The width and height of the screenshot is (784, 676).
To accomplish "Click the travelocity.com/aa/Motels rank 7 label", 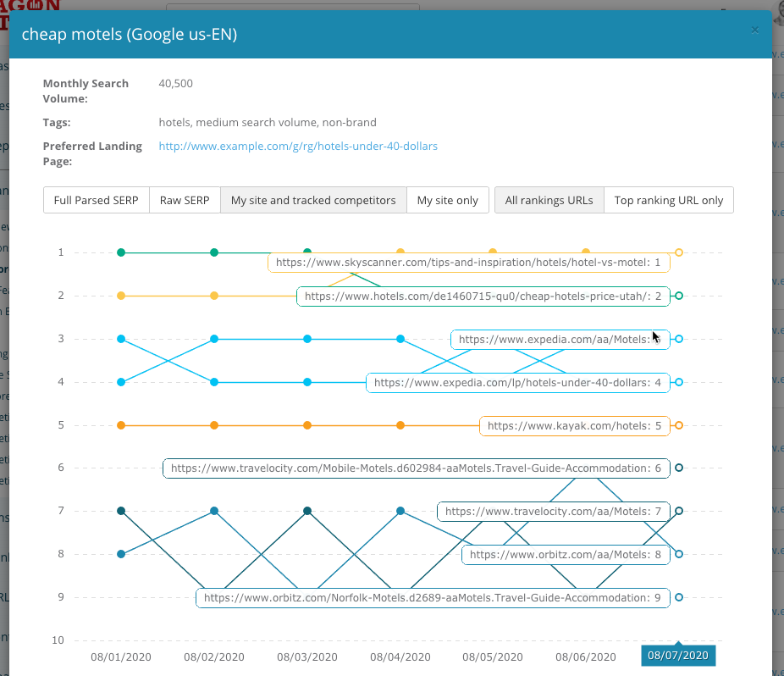I will (x=553, y=512).
